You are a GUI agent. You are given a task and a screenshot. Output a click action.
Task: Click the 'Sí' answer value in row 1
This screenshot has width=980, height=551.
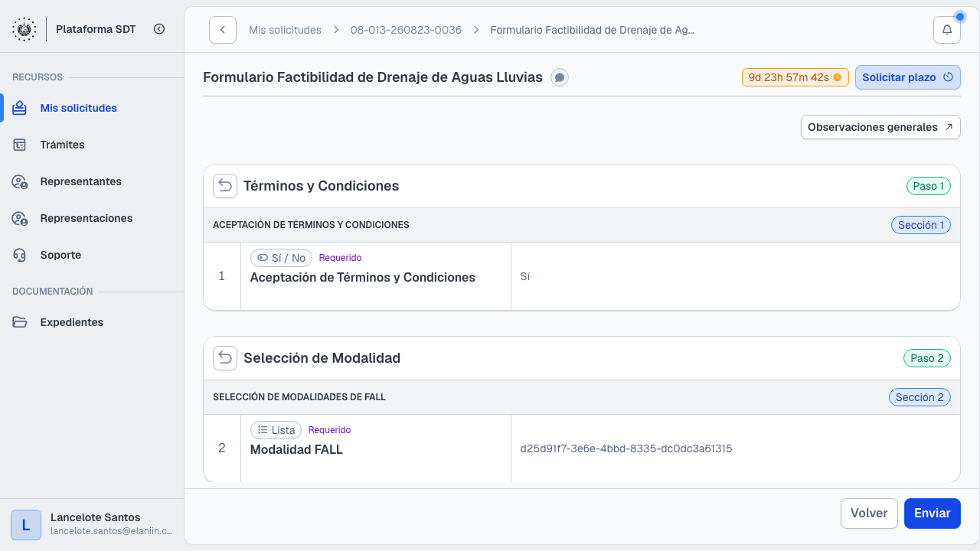pyautogui.click(x=525, y=277)
